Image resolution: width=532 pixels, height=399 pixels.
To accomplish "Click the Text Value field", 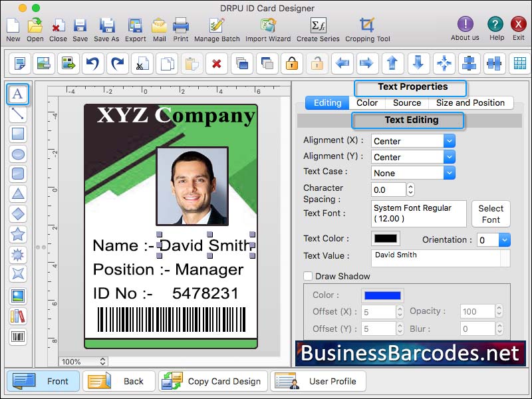I will (x=440, y=258).
